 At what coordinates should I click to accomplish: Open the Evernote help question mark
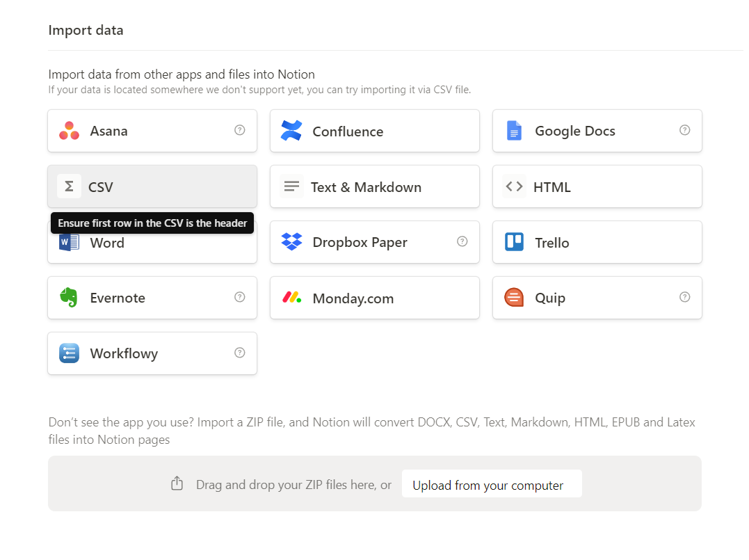pyautogui.click(x=240, y=297)
